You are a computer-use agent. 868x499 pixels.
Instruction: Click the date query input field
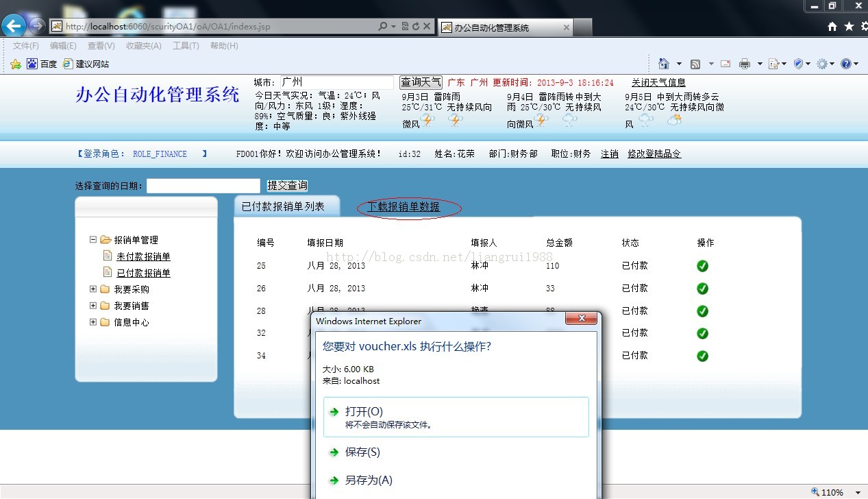203,185
